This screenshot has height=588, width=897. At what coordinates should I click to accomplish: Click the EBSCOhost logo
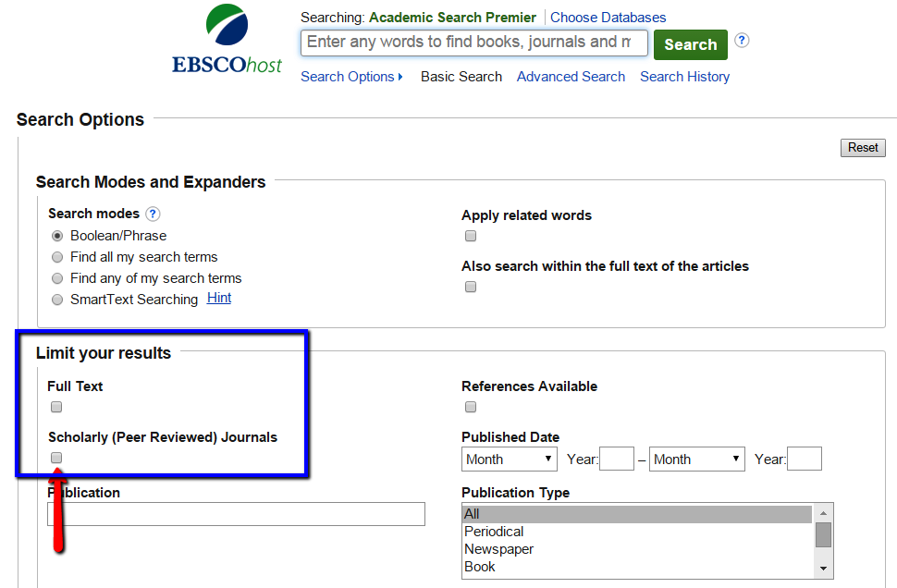[226, 37]
